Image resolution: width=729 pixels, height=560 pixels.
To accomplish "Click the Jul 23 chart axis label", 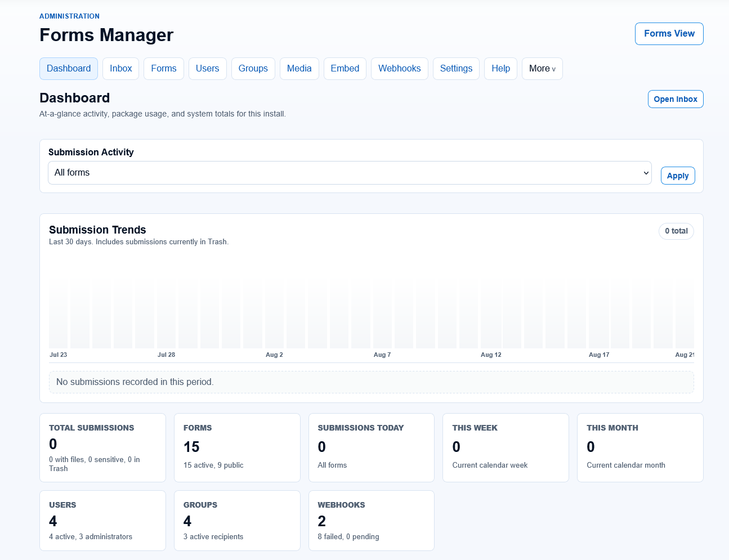I will 58,355.
